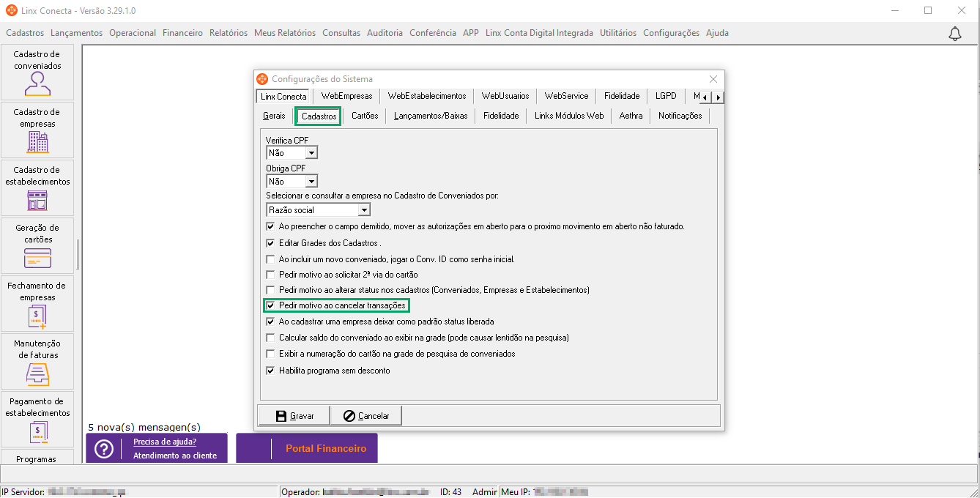
Task: Open Fechamento de empresas sidebar icon
Action: pyautogui.click(x=37, y=304)
